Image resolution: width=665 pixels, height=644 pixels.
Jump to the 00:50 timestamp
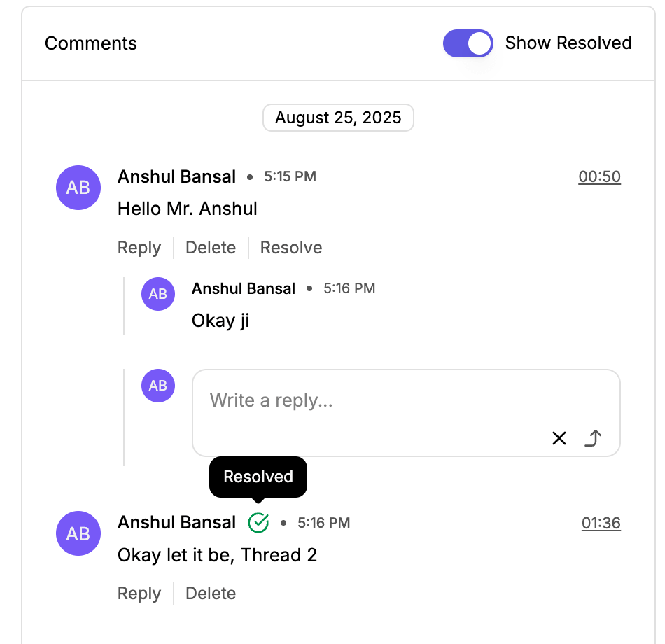tap(599, 176)
